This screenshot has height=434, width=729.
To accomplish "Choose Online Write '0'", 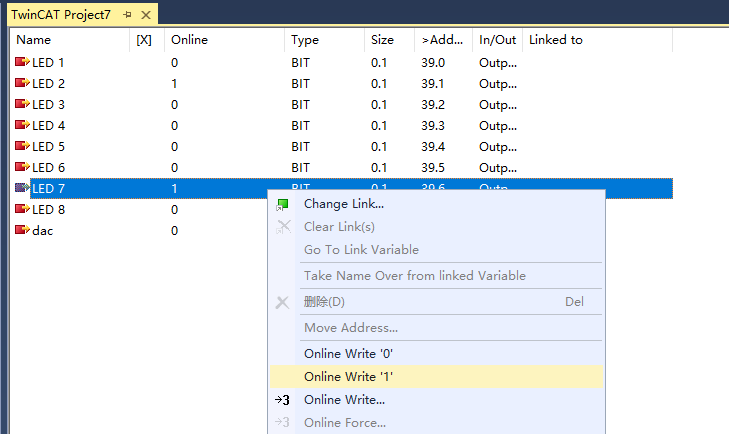I will [x=348, y=354].
